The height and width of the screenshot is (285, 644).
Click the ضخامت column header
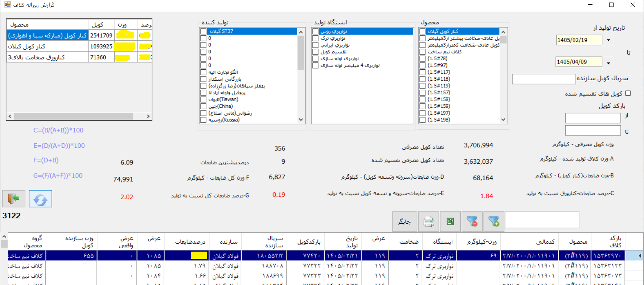coord(405,241)
